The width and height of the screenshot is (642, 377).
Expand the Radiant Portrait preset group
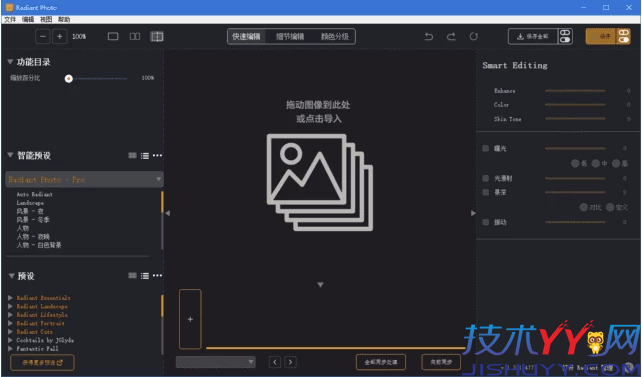(x=10, y=323)
